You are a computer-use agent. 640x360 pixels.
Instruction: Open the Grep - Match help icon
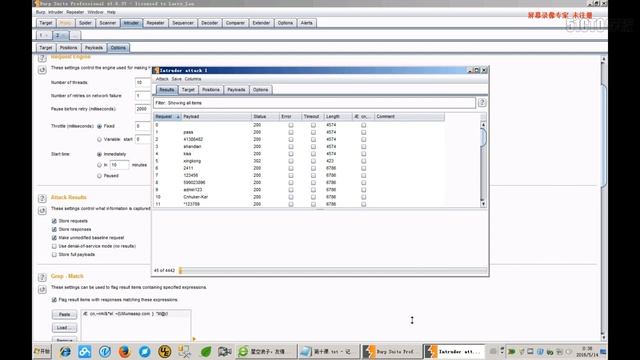pyautogui.click(x=42, y=277)
